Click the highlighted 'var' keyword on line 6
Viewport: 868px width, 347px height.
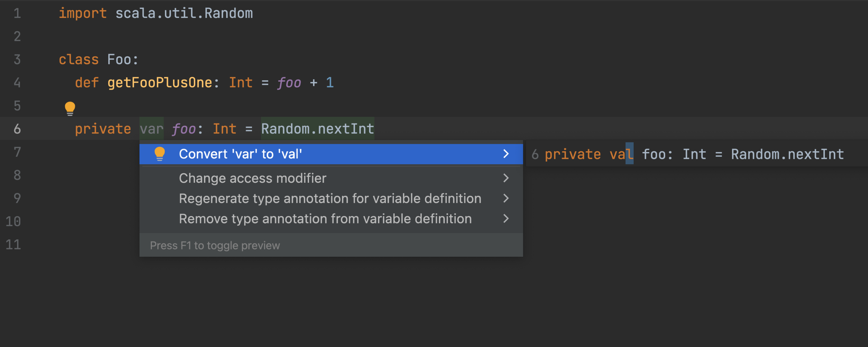click(152, 129)
